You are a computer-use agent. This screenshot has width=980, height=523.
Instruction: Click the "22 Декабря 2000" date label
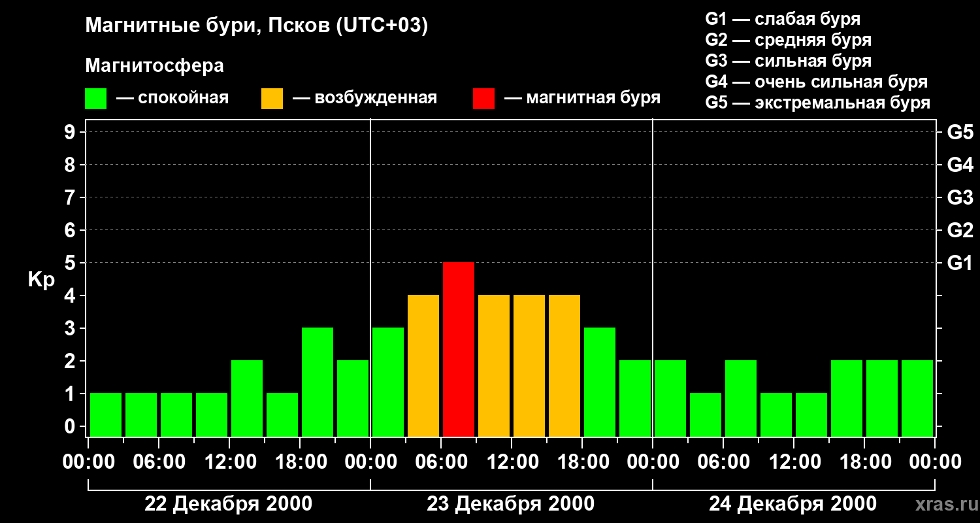[x=228, y=504]
